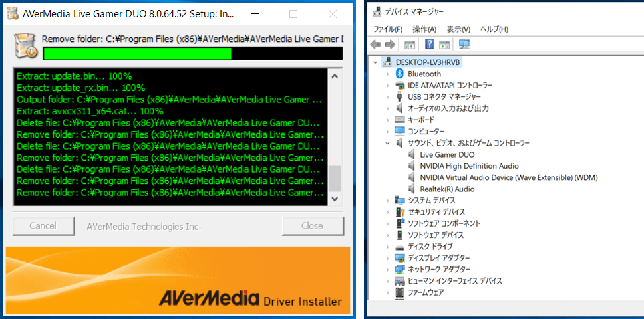
Task: Click the DESKTOP-LV3HRVB label
Action: tap(428, 62)
